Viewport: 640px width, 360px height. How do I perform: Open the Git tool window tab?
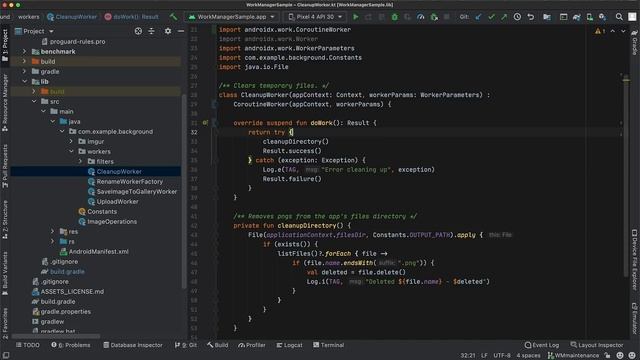[x=186, y=345]
